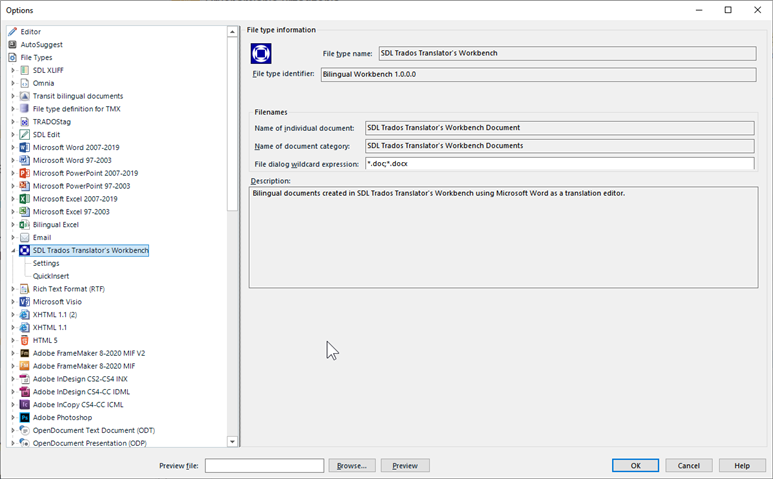This screenshot has width=773, height=479.
Task: Click the File dialog wildcard expression field
Action: pyautogui.click(x=560, y=164)
